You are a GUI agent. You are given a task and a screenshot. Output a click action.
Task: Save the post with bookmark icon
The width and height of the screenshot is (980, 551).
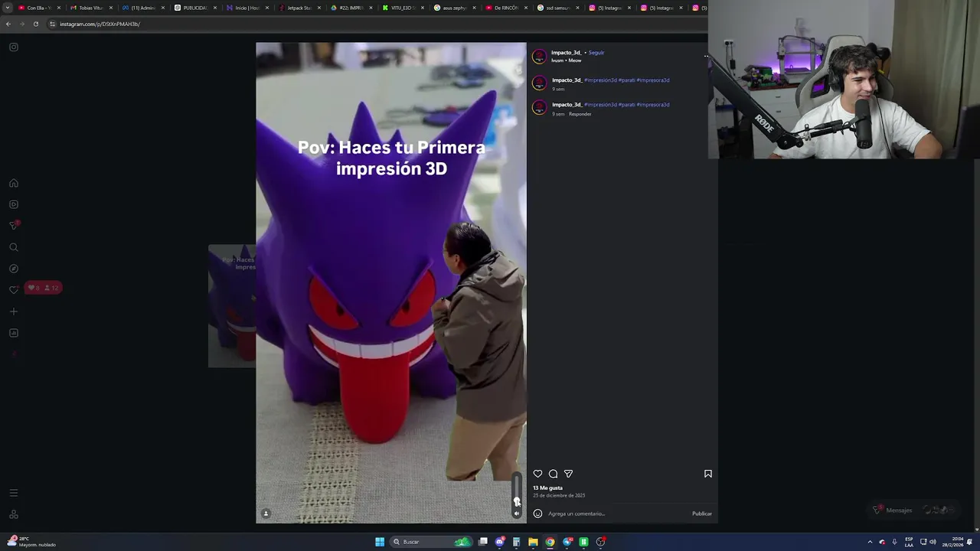[x=707, y=474]
